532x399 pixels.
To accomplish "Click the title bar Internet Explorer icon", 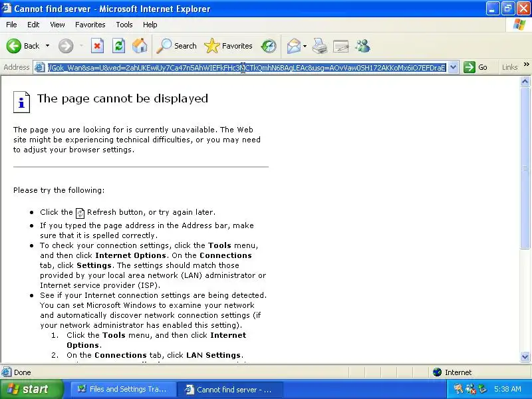I will 7,8.
